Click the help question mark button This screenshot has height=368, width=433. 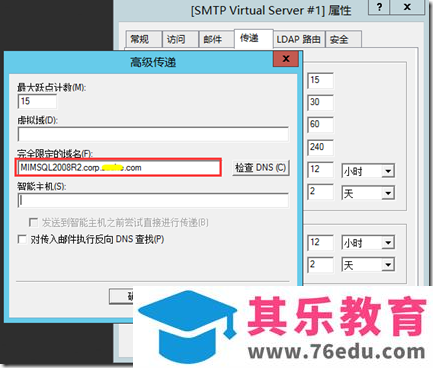(379, 7)
